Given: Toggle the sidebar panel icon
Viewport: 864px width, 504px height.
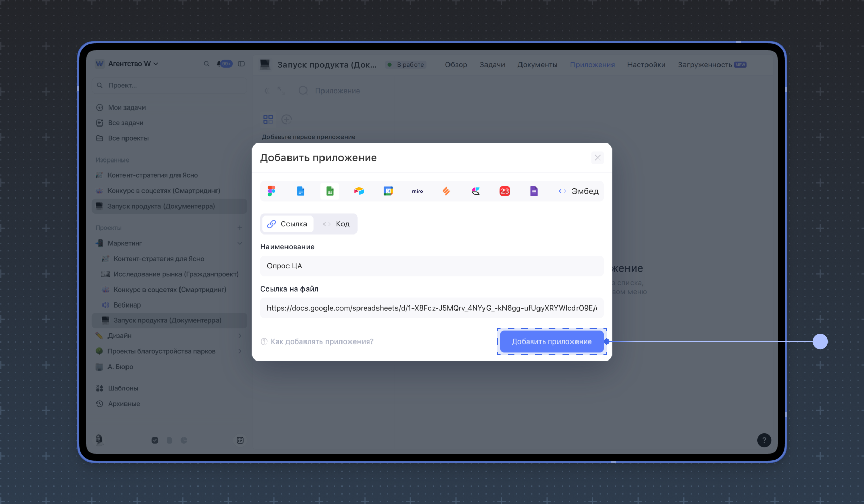Looking at the screenshot, I should click(241, 64).
